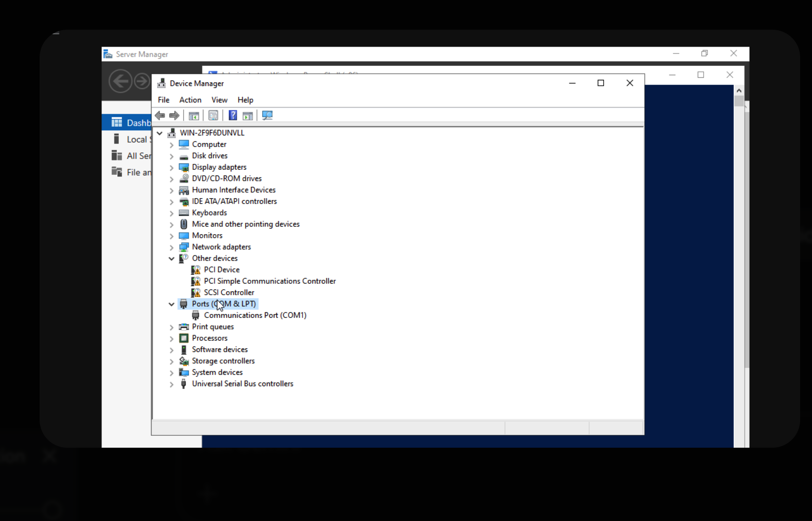The width and height of the screenshot is (812, 521).
Task: Open the View menu
Action: 219,100
